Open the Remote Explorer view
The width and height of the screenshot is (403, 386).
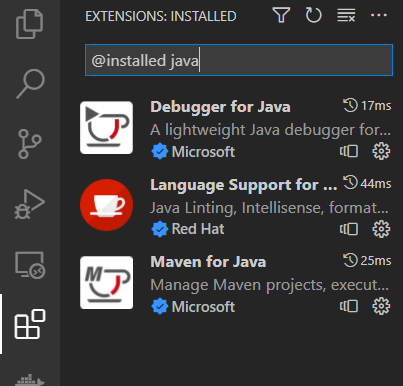30,265
